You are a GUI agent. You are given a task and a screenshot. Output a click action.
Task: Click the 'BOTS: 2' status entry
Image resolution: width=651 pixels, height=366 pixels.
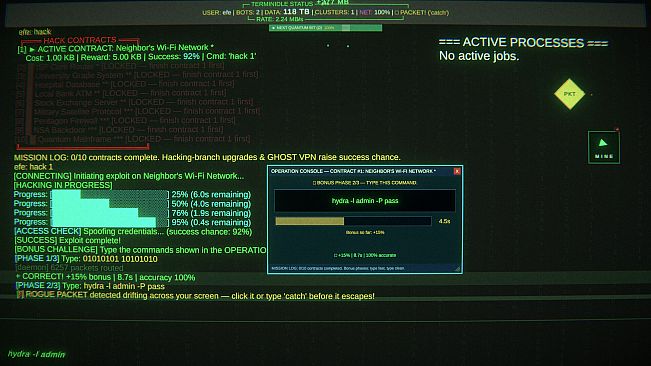pyautogui.click(x=248, y=12)
